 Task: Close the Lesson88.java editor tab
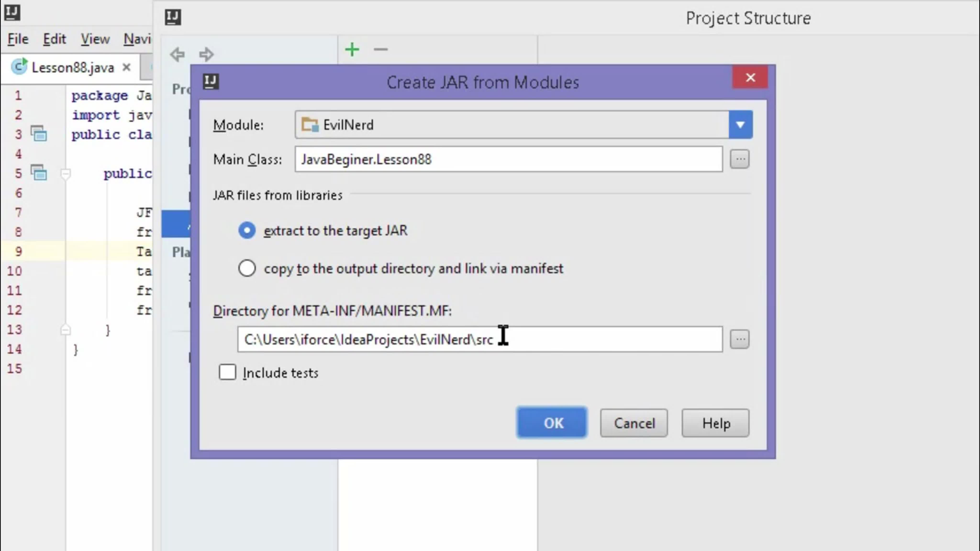point(127,68)
